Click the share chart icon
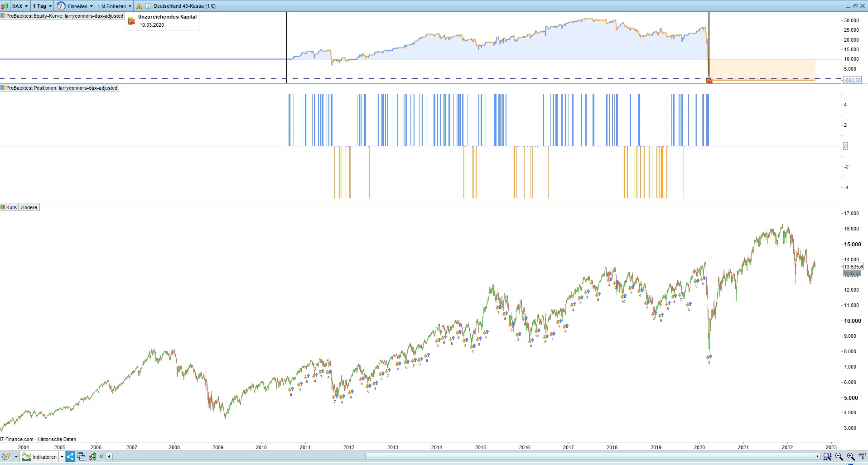The width and height of the screenshot is (868, 465). (x=70, y=456)
